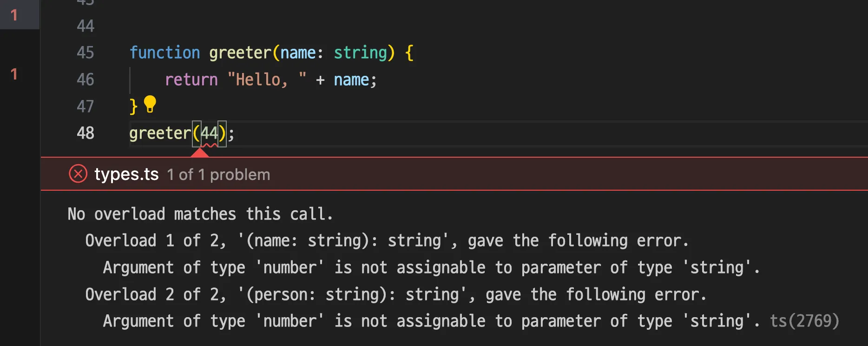This screenshot has width=868, height=346.
Task: Click 'No overload matches this call.' message
Action: click(x=200, y=214)
